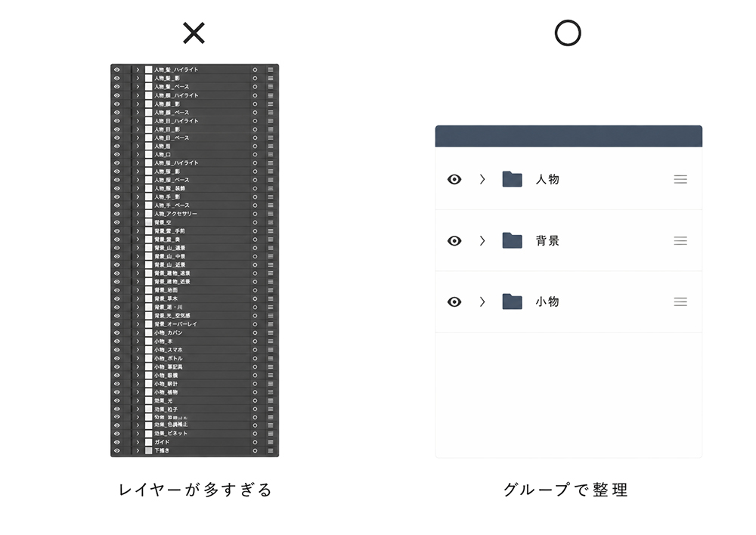Click the target circle of ガイド layer
This screenshot has width=756, height=535.
(x=255, y=442)
